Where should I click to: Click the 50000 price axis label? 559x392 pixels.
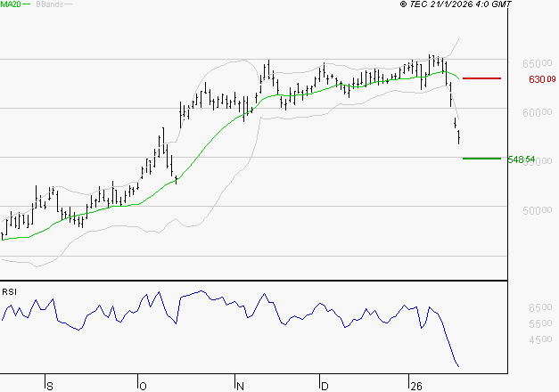click(x=538, y=210)
